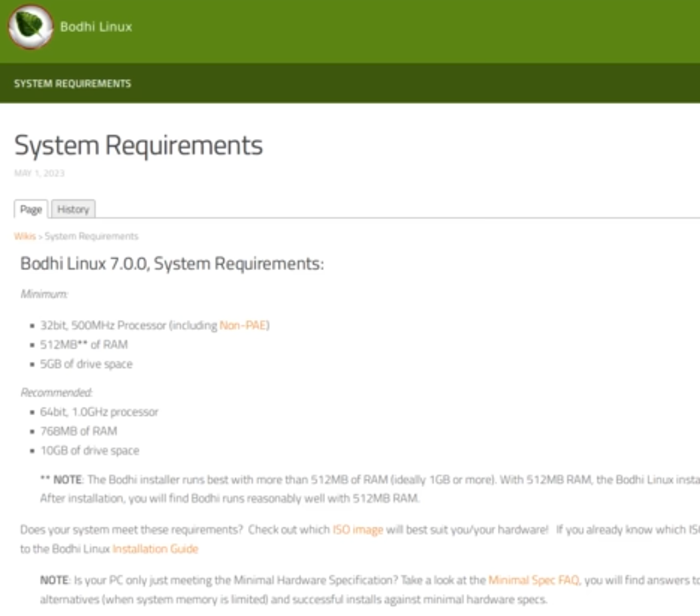Click the 64bit, 1.0GHz processor item
The height and width of the screenshot is (616, 700).
tap(99, 412)
